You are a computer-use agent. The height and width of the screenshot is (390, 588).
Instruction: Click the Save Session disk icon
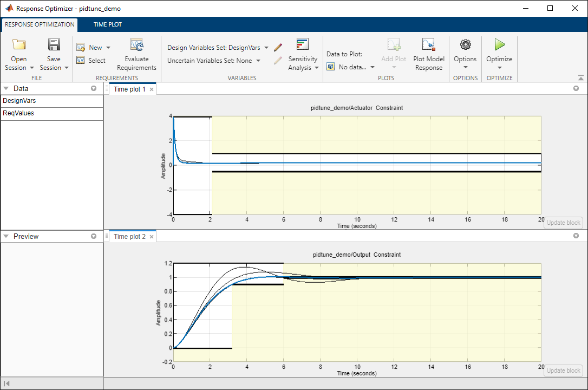[54, 44]
